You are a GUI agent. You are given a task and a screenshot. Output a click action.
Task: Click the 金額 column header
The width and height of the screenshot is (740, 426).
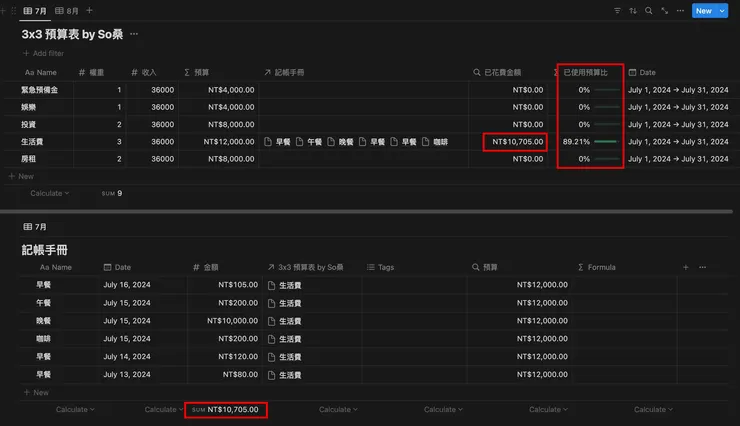click(206, 267)
